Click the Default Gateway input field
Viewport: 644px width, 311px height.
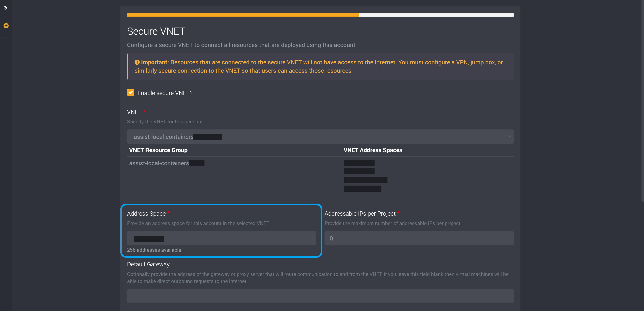(320, 296)
